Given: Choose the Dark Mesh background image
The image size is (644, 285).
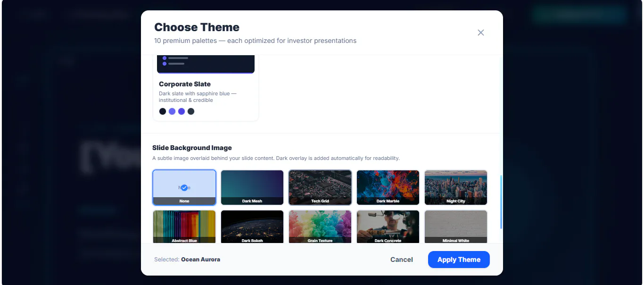Looking at the screenshot, I should tap(252, 188).
